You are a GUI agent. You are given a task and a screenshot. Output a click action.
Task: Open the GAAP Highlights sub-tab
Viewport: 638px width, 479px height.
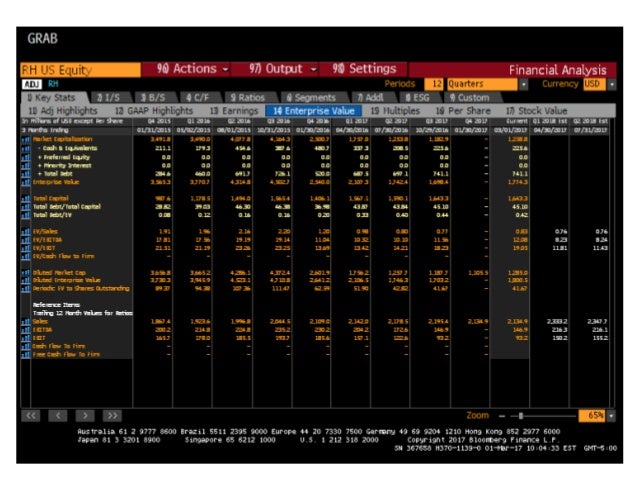tap(154, 111)
